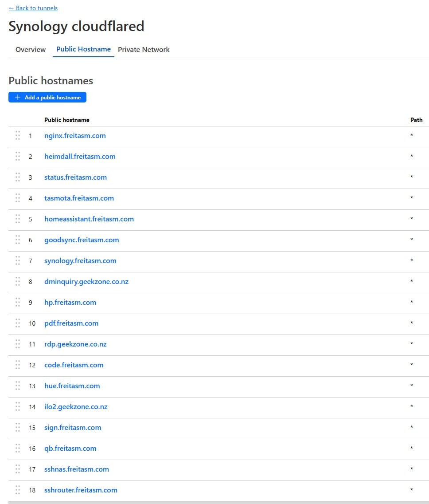
Task: Click grip icon next to pdf.freitasm.com
Action: click(18, 323)
